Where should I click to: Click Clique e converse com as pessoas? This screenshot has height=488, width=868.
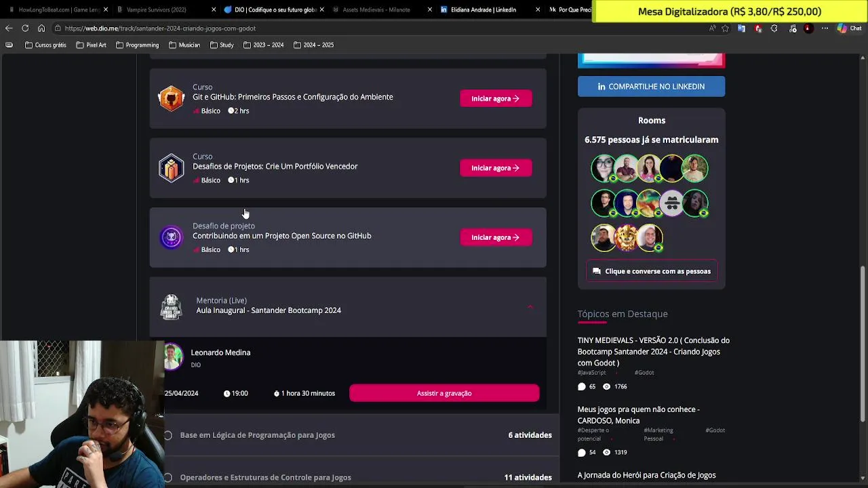pyautogui.click(x=651, y=271)
